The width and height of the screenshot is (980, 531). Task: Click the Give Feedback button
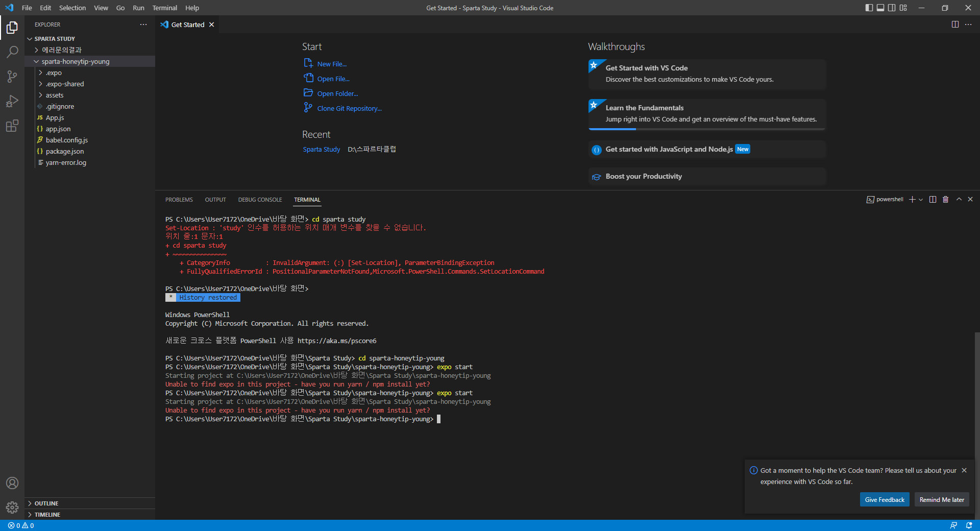pyautogui.click(x=885, y=500)
